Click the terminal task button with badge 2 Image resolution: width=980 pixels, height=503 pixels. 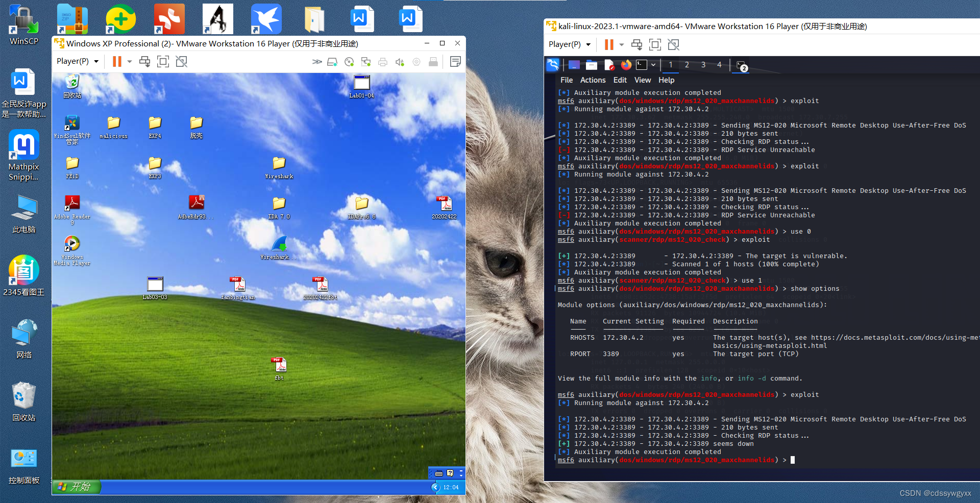(x=742, y=65)
